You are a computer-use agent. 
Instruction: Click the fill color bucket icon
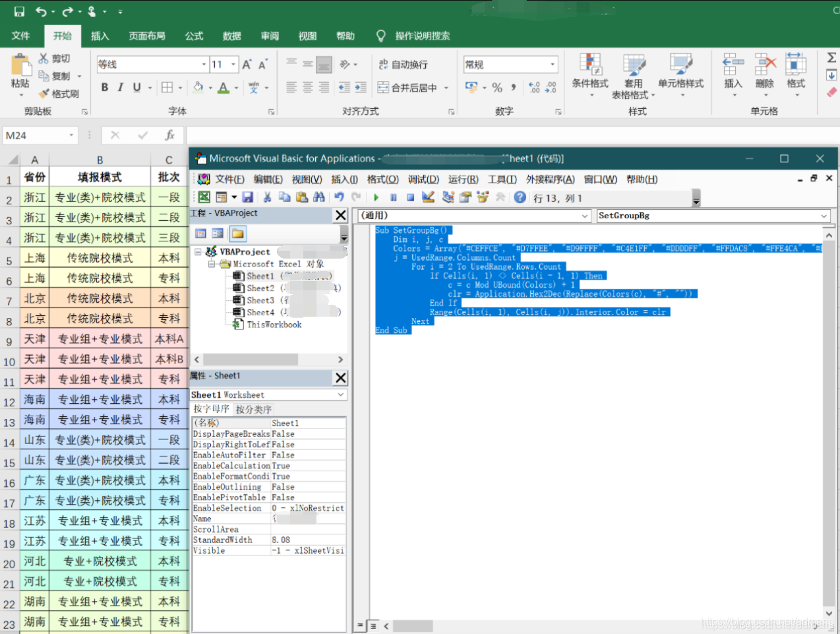[x=198, y=87]
